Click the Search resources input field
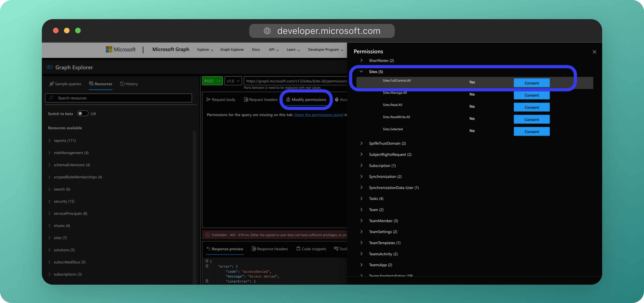Image resolution: width=644 pixels, height=303 pixels. 123,98
